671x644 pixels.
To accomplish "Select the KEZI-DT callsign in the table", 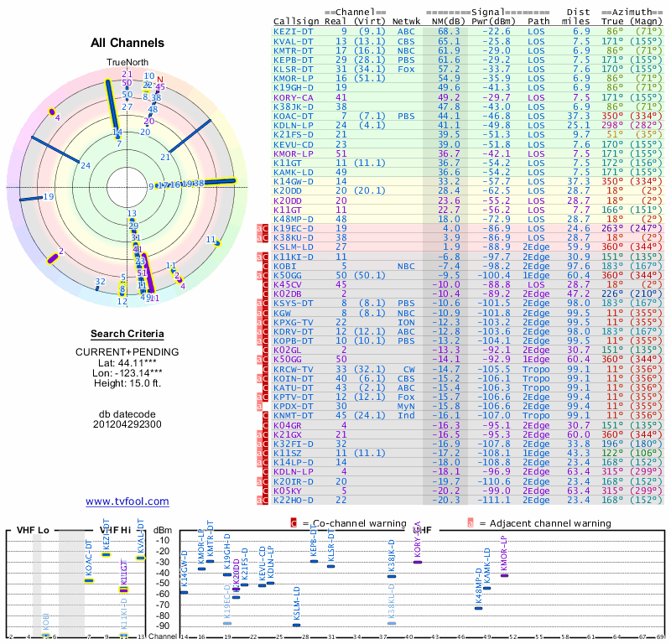I will coord(293,32).
